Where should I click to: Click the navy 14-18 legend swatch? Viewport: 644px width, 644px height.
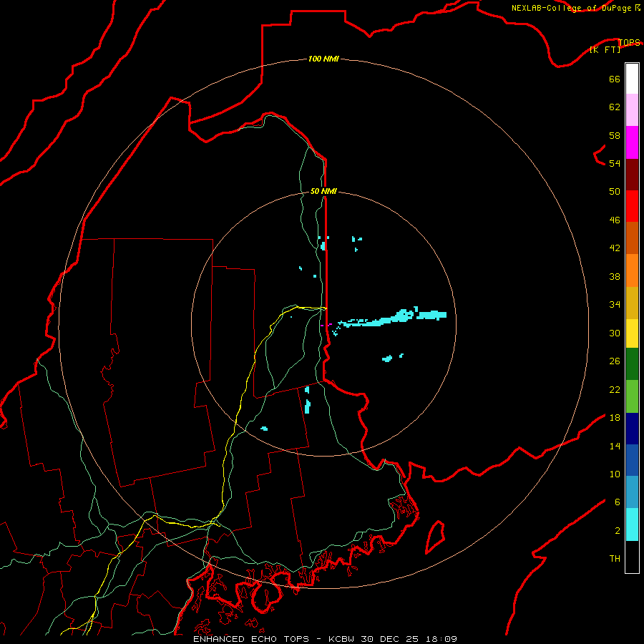(x=632, y=429)
